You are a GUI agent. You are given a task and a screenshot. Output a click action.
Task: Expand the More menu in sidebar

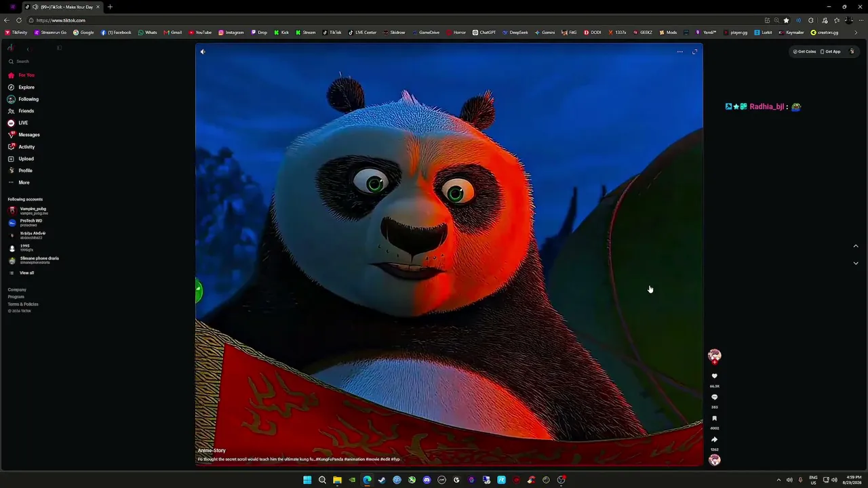[x=19, y=182]
